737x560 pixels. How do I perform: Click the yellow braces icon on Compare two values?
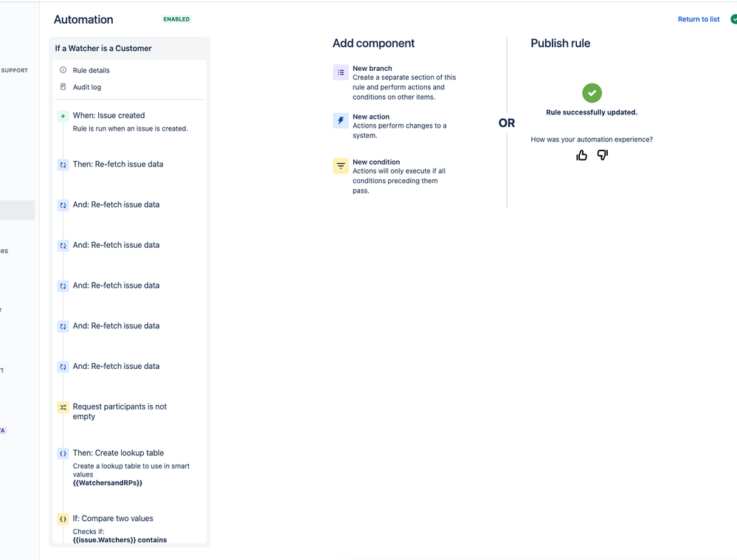pos(63,519)
